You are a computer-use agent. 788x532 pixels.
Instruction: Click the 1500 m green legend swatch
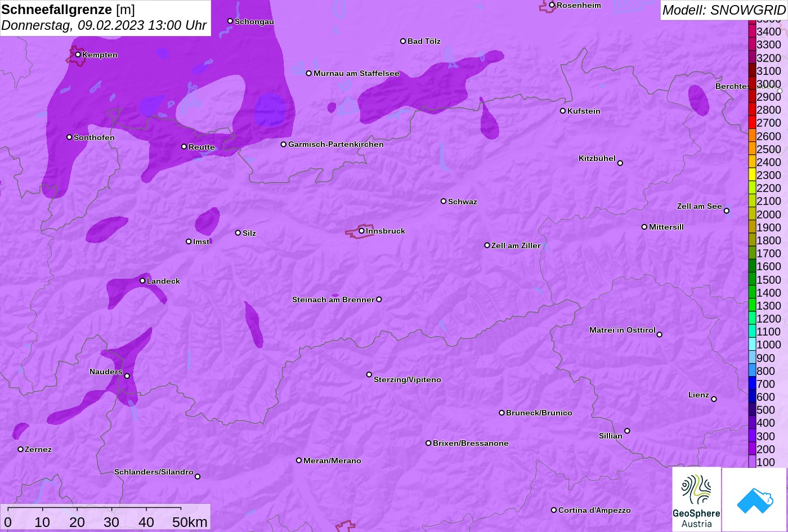pos(752,279)
